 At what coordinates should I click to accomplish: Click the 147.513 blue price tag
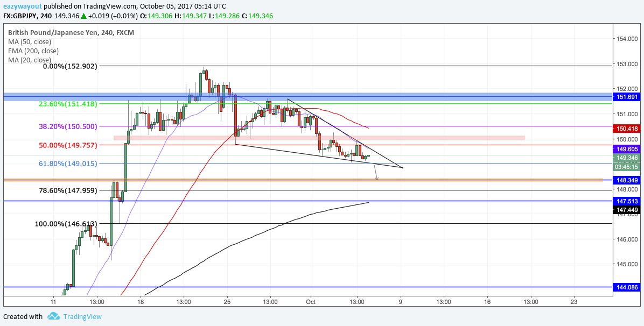627,201
